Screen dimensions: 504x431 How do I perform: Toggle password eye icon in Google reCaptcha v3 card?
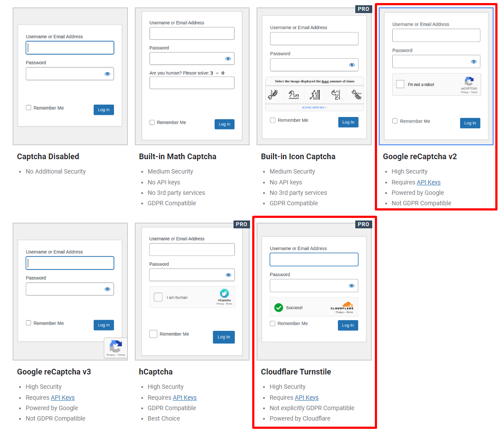[x=107, y=289]
